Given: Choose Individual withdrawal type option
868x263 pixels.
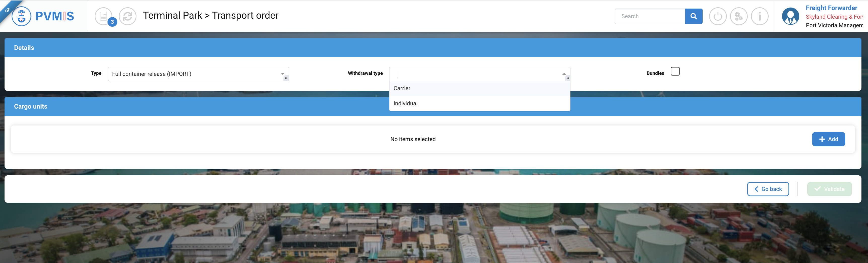Looking at the screenshot, I should click(x=405, y=104).
